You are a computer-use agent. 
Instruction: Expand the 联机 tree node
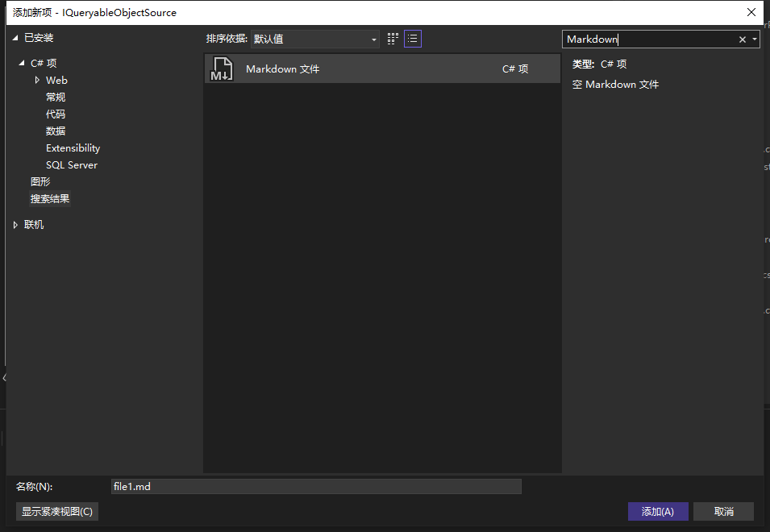[15, 225]
